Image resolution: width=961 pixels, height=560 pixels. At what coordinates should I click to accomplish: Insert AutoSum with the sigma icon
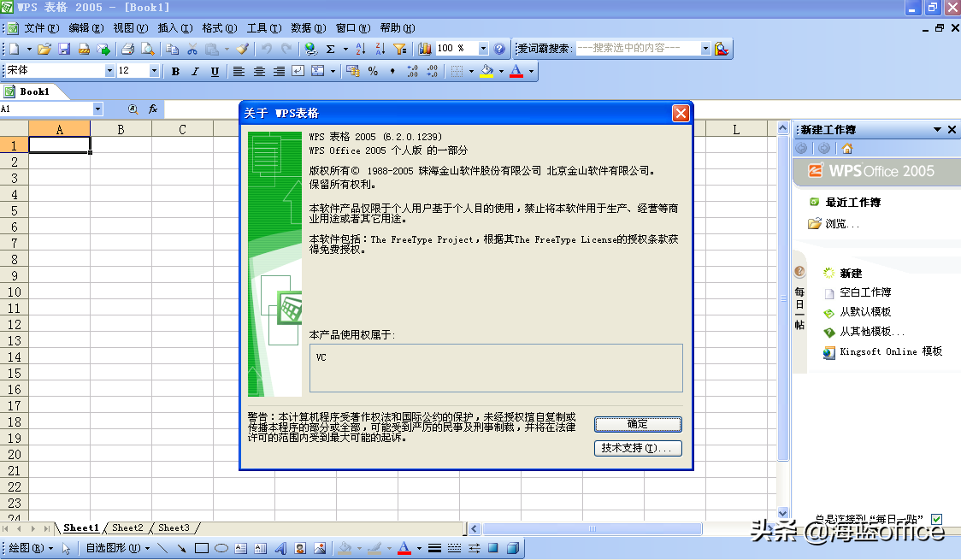point(330,49)
